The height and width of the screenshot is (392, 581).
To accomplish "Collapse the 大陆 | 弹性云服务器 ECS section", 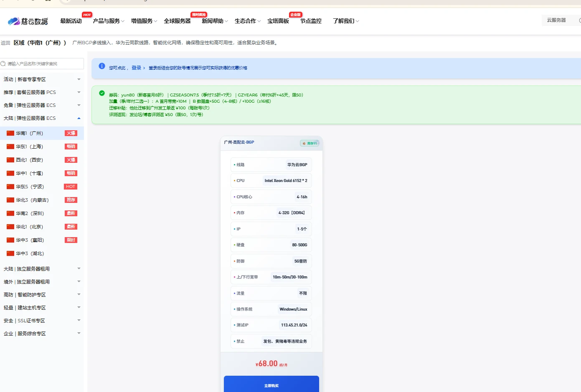I will point(79,118).
